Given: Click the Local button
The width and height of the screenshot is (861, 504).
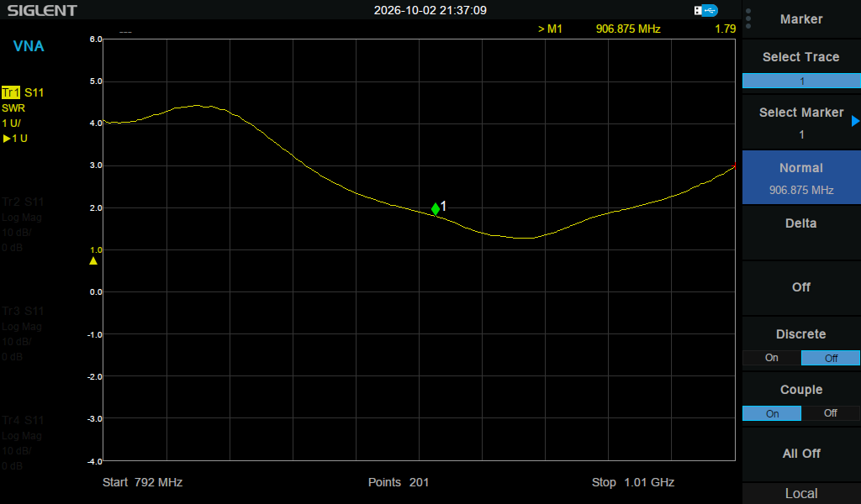Looking at the screenshot, I should click(x=801, y=494).
